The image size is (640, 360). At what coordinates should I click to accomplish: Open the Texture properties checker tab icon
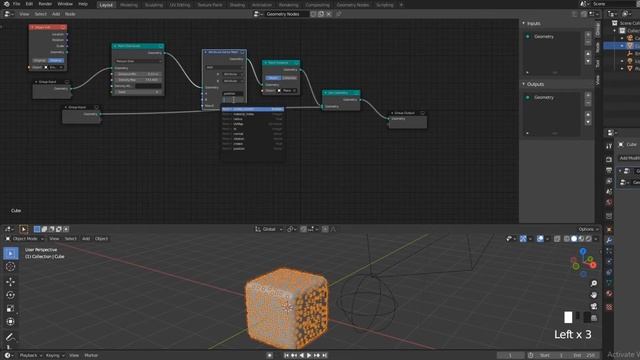pyautogui.click(x=609, y=307)
